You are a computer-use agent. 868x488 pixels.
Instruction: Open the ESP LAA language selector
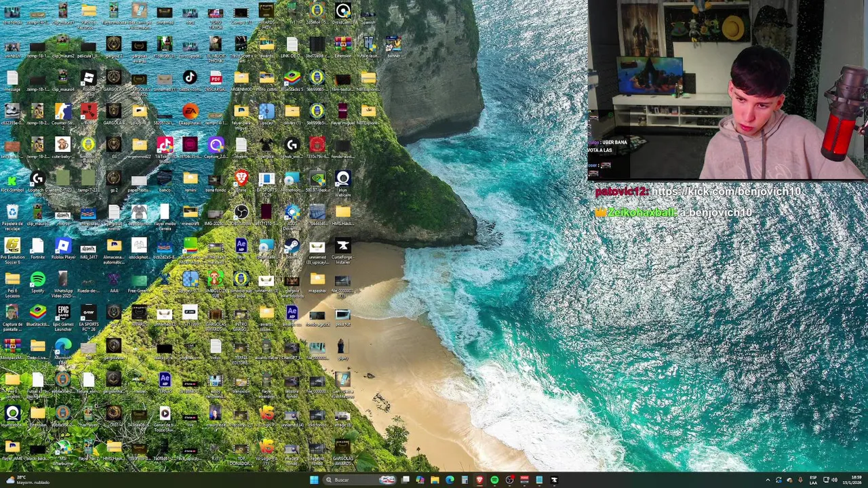pos(813,480)
